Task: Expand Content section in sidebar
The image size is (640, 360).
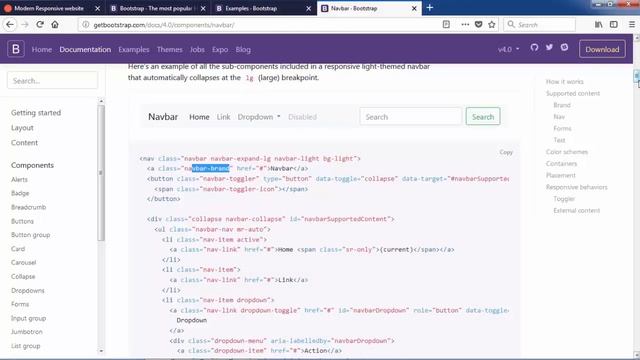Action: (x=24, y=142)
